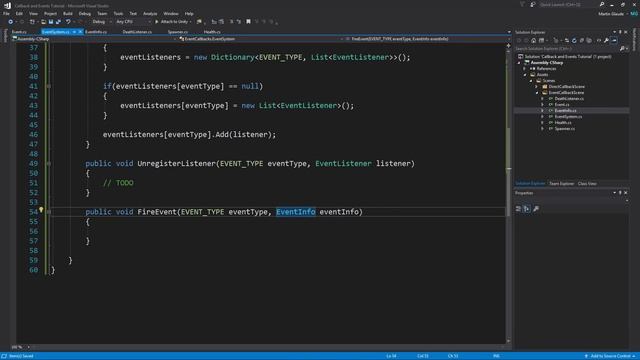Select EventSystem.cs in Solution Explorer tree

click(568, 117)
